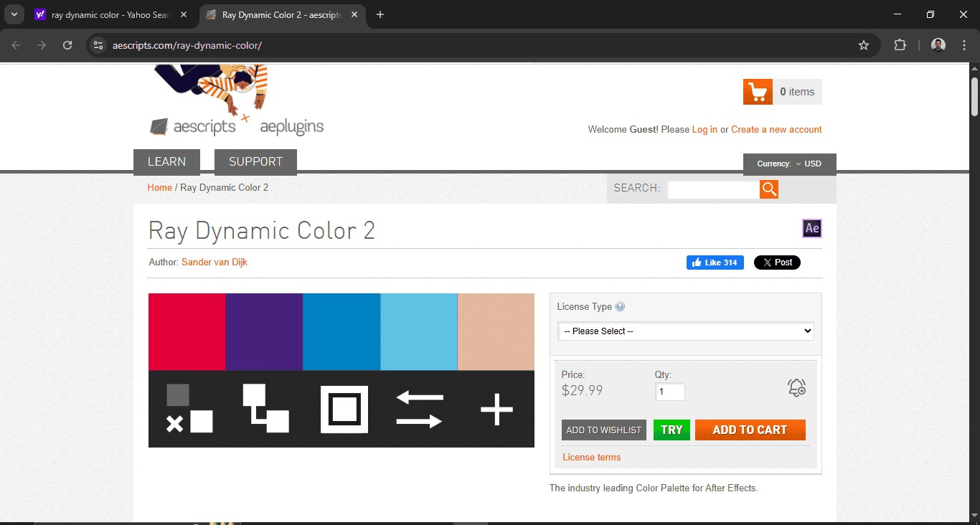The image size is (980, 525).
Task: Open the LEARN menu
Action: [166, 162]
